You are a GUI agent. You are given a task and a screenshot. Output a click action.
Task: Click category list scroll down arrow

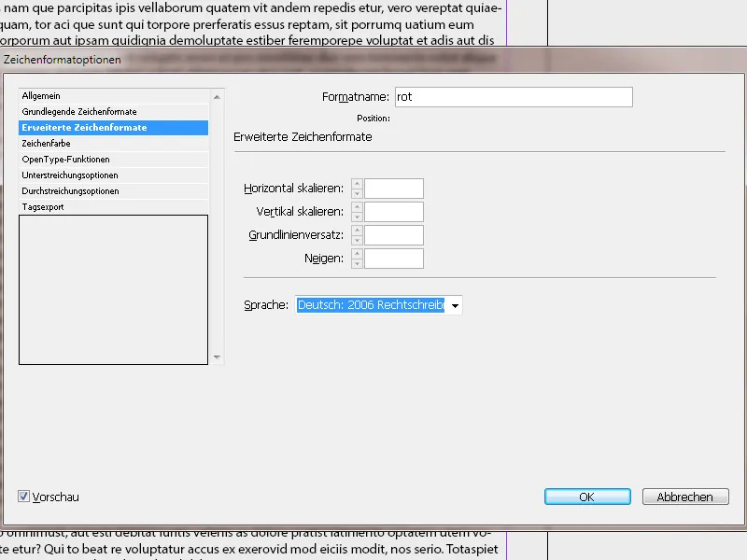coord(217,357)
